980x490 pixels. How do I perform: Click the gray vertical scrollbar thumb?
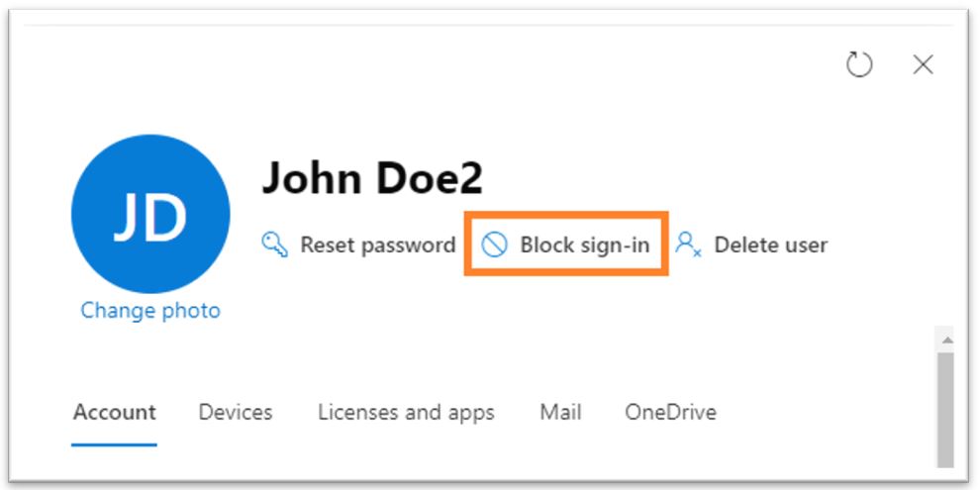tap(946, 410)
